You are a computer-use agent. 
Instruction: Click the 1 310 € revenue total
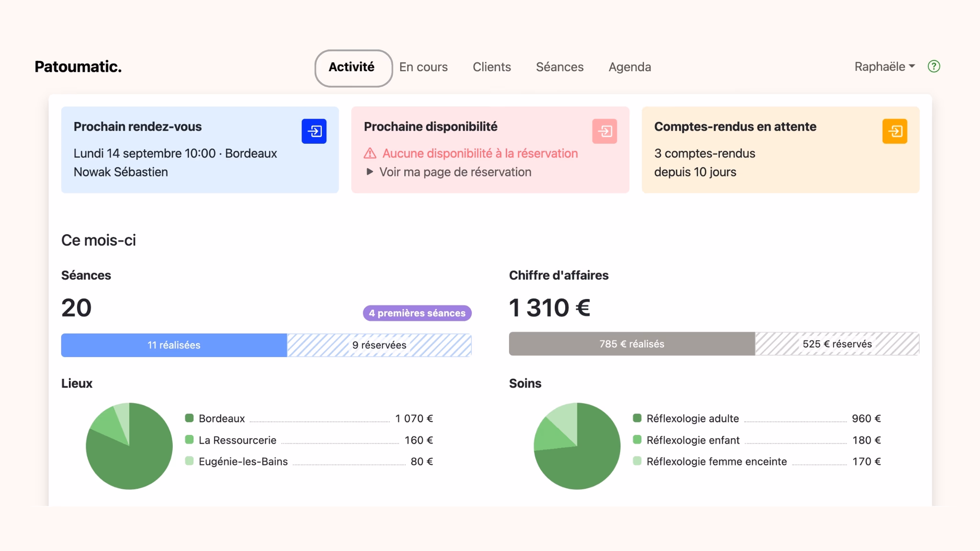point(549,308)
